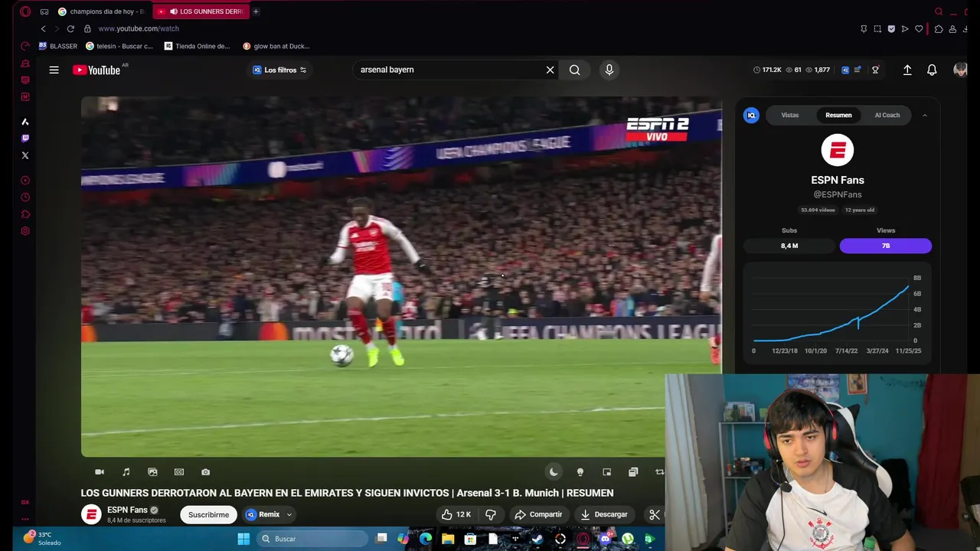Open the YouTube notifications bell
This screenshot has width=980, height=551.
[x=932, y=70]
